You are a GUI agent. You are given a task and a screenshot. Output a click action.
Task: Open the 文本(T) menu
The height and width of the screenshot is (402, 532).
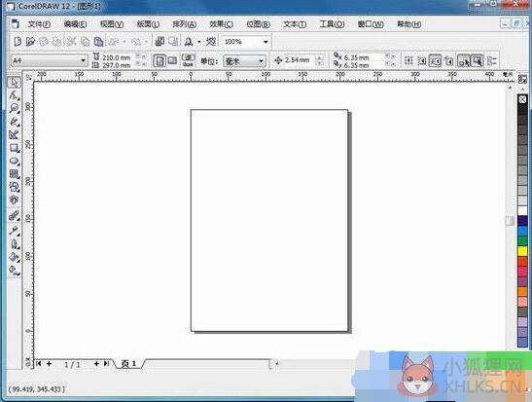click(295, 24)
